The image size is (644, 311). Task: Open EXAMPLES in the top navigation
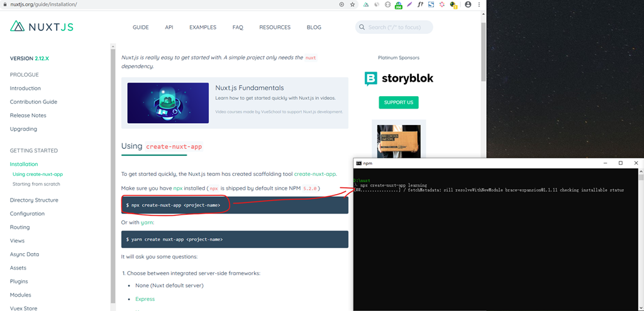click(x=203, y=28)
